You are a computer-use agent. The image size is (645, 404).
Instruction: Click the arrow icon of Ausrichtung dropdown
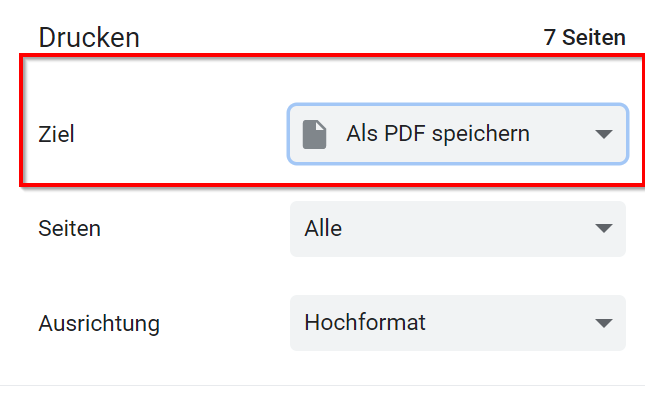pyautogui.click(x=603, y=323)
